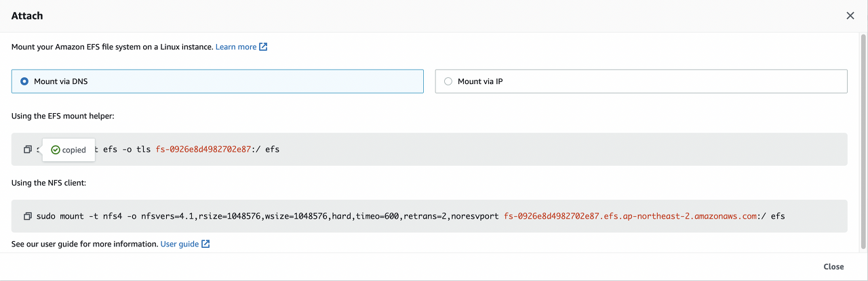This screenshot has width=868, height=281.
Task: Click the 'Using the EFS mount helper:' label
Action: (x=63, y=116)
